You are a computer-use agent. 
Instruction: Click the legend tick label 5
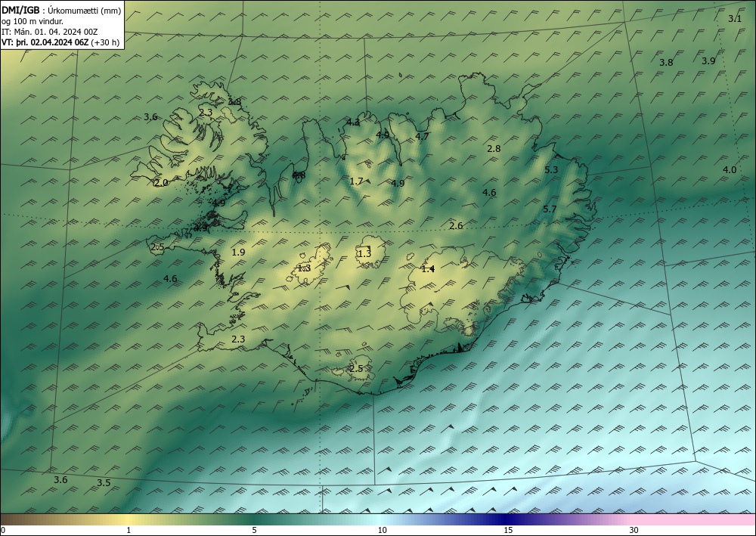click(x=254, y=530)
